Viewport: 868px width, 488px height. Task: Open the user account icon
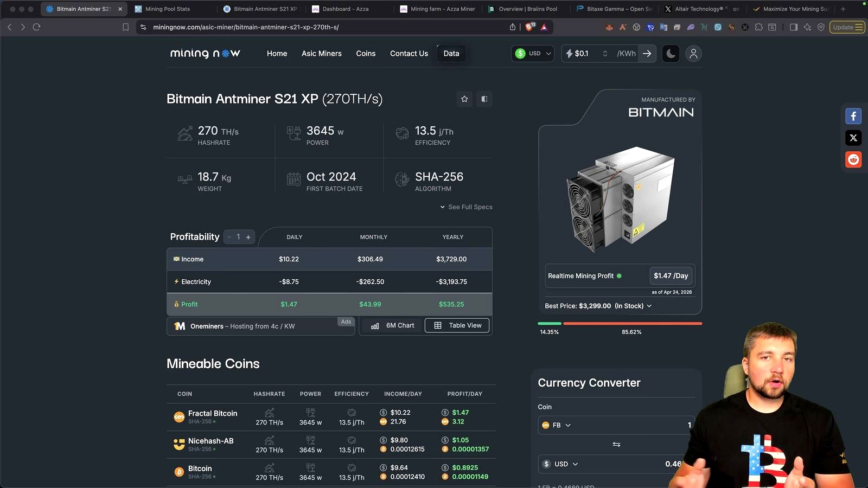[693, 54]
